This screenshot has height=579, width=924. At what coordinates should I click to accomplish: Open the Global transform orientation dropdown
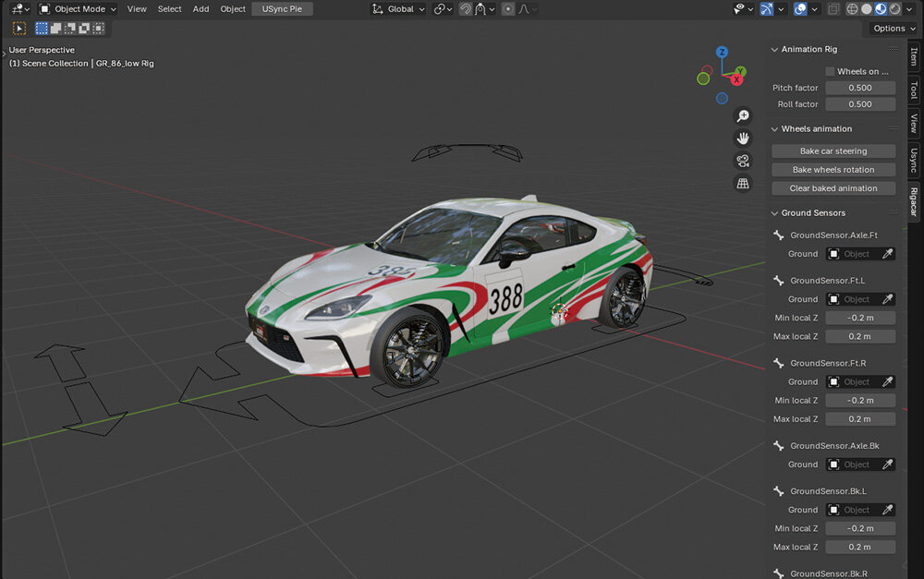[398, 9]
